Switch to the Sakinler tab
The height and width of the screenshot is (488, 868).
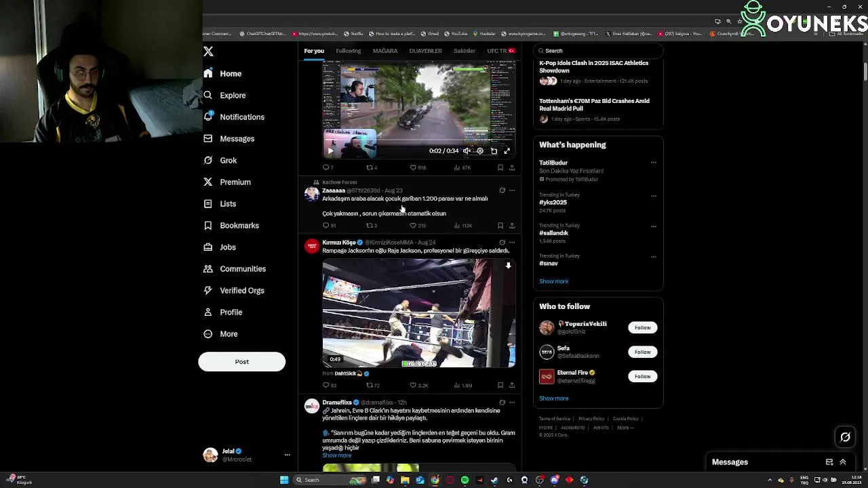[465, 51]
